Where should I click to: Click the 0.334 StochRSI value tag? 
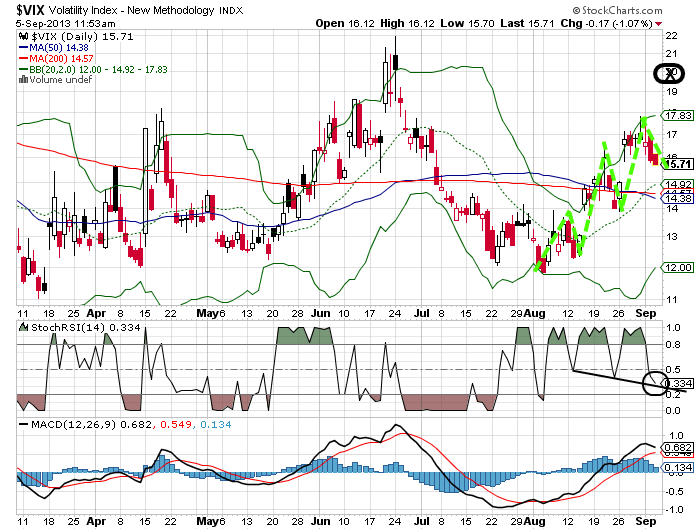pyautogui.click(x=679, y=383)
